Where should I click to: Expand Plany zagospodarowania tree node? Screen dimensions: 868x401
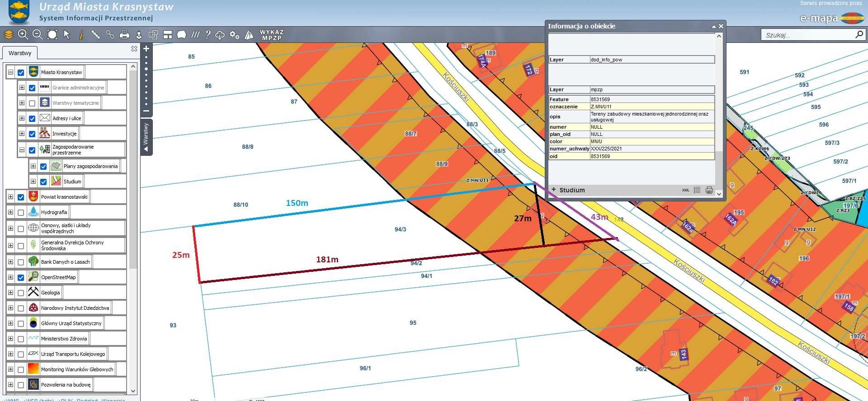point(33,166)
